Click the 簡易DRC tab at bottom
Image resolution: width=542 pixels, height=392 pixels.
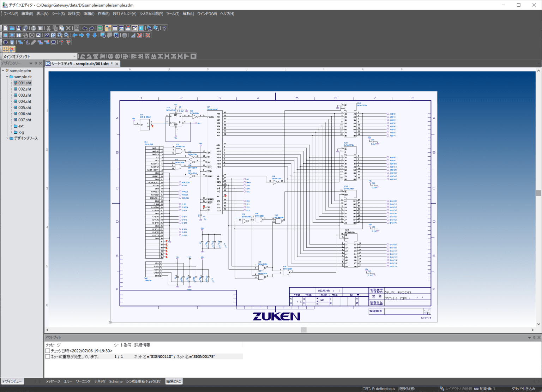[x=174, y=381]
